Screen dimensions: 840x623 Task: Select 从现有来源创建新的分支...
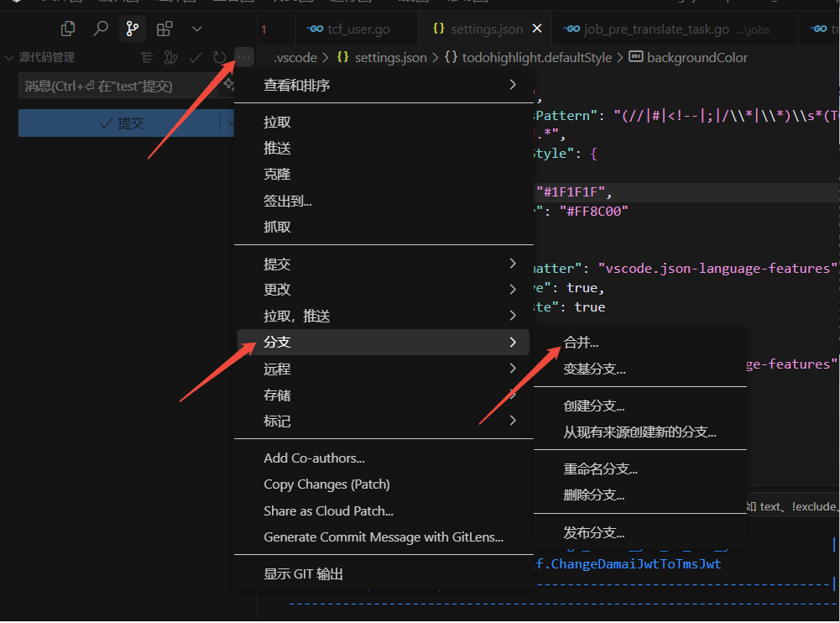(x=639, y=432)
